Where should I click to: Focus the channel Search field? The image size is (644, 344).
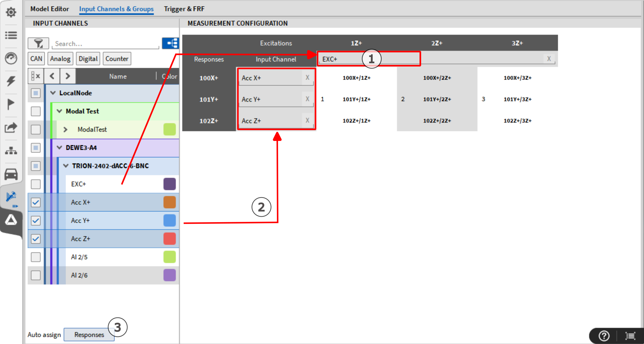[106, 44]
